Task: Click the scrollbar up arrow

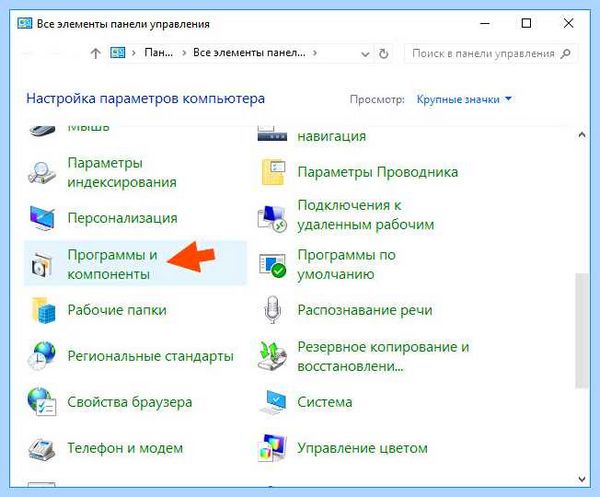Action: (x=582, y=135)
